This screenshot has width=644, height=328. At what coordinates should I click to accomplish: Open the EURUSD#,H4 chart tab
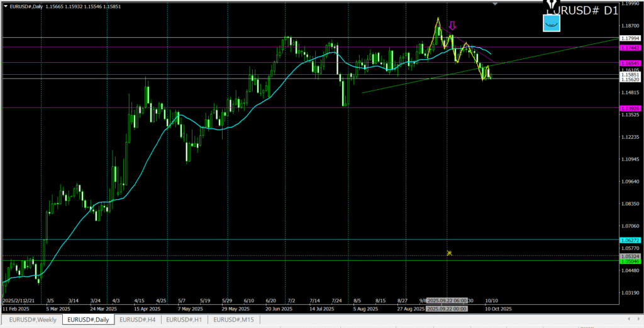[x=137, y=320]
